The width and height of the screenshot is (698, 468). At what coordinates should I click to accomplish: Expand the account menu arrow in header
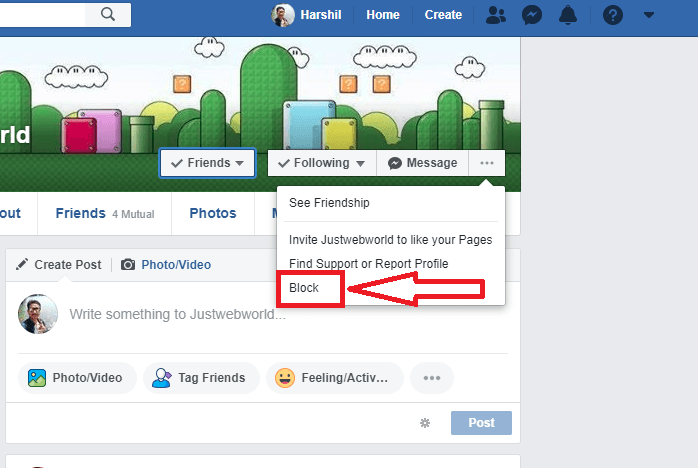[649, 15]
